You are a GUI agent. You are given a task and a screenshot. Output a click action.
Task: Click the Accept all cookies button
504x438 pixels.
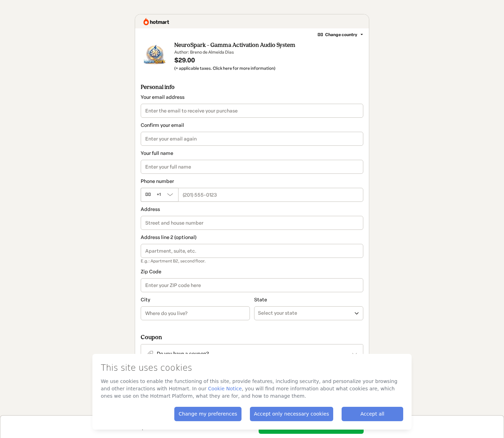pyautogui.click(x=372, y=414)
